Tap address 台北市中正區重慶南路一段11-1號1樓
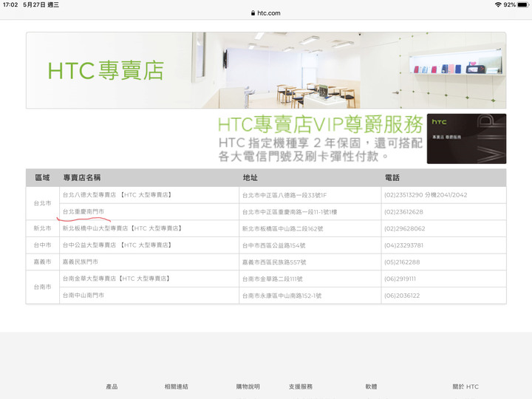 (290, 212)
